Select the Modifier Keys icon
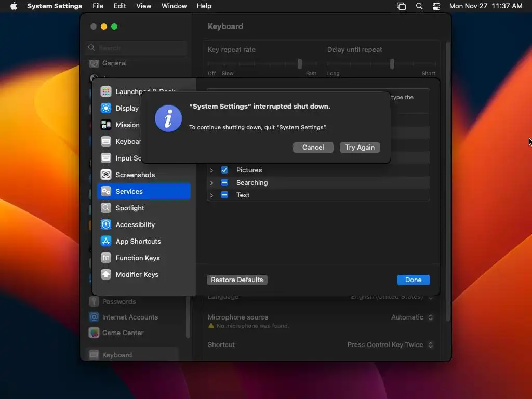Screen dimensions: 532x399 [x=106, y=274]
